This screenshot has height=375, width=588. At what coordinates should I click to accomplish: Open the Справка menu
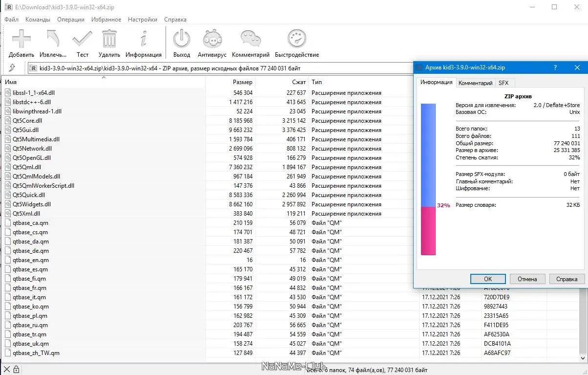[175, 20]
